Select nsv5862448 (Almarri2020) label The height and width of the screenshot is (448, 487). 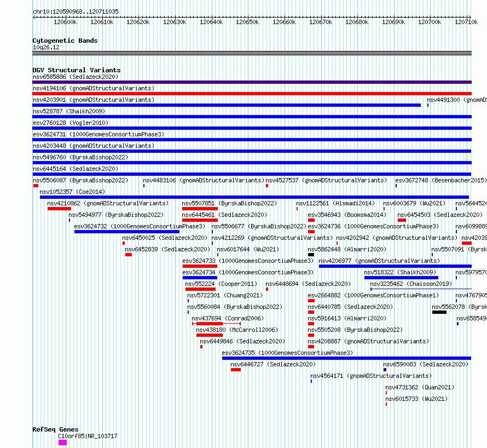pos(347,249)
